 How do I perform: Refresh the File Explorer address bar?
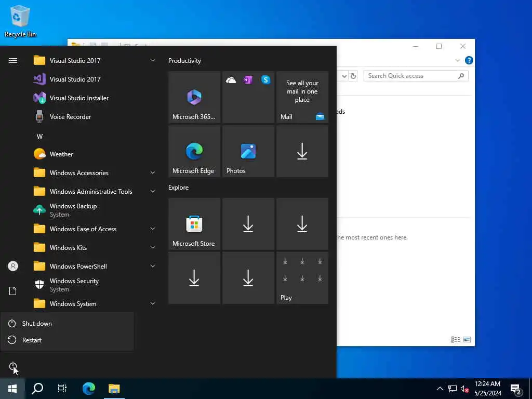click(353, 76)
